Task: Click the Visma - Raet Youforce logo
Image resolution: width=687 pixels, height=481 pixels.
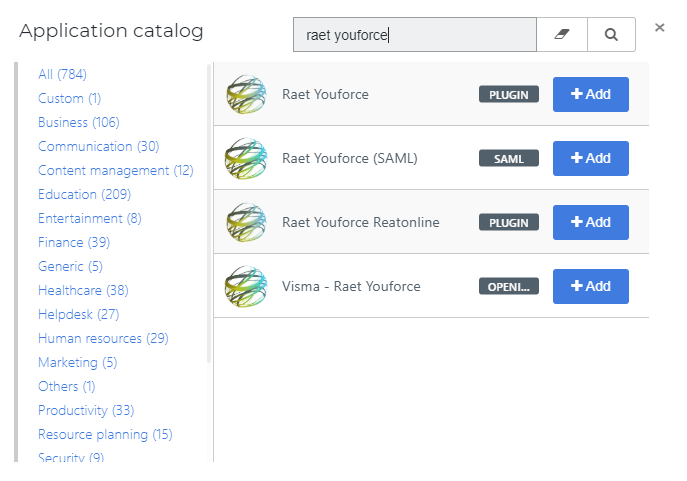Action: click(x=246, y=286)
